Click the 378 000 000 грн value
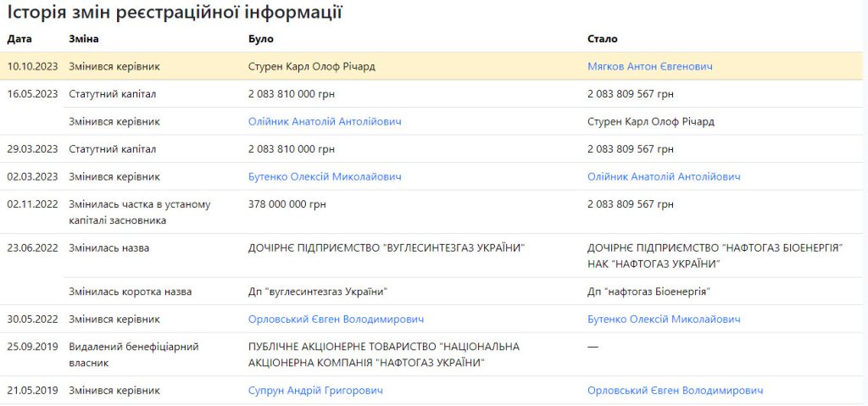The width and height of the screenshot is (868, 406). click(x=287, y=204)
